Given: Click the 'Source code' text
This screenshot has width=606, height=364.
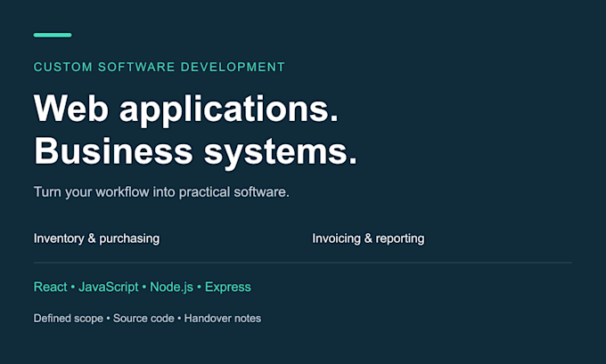Looking at the screenshot, I should [143, 319].
